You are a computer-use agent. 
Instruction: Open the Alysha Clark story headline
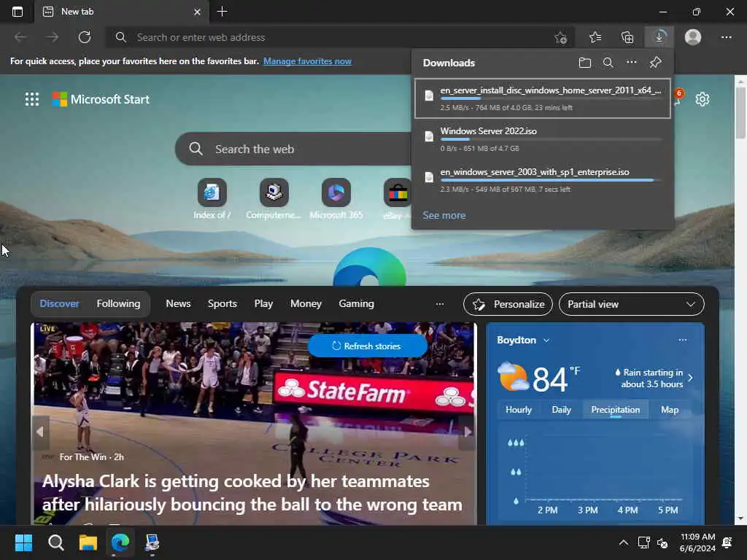(x=252, y=493)
